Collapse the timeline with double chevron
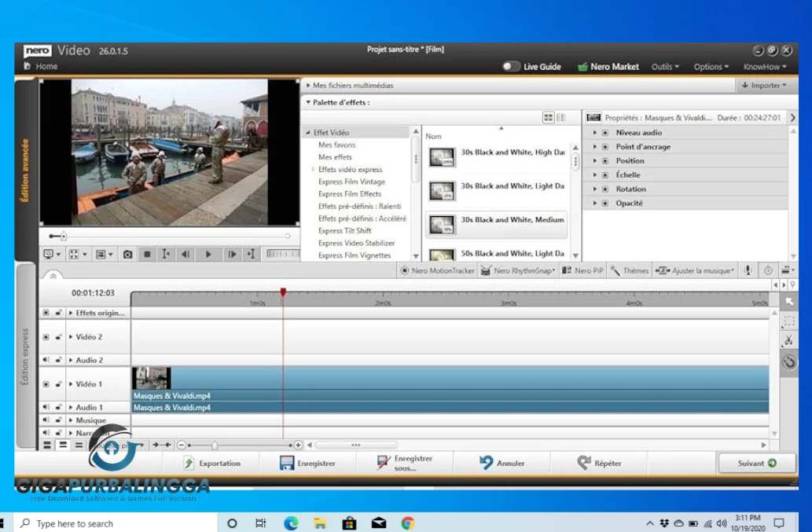 point(53,277)
